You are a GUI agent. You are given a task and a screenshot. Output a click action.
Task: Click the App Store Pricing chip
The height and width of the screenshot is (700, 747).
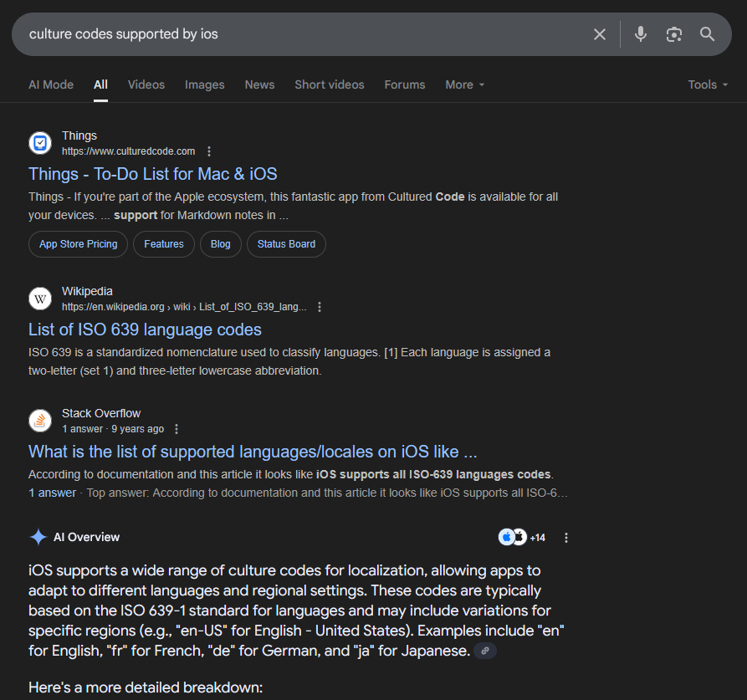click(79, 244)
